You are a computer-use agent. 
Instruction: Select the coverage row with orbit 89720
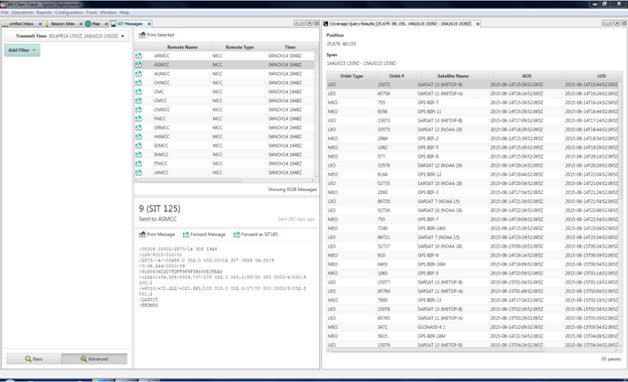click(473, 201)
